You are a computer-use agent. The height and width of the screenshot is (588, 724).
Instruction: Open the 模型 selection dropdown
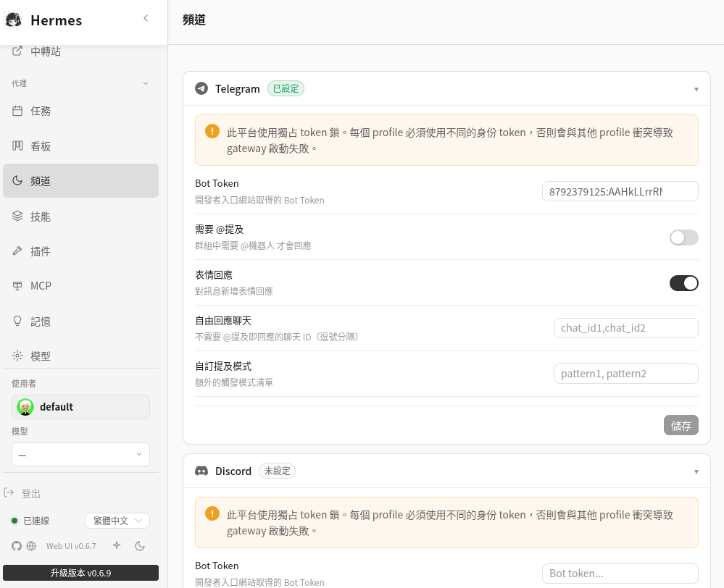[80, 455]
